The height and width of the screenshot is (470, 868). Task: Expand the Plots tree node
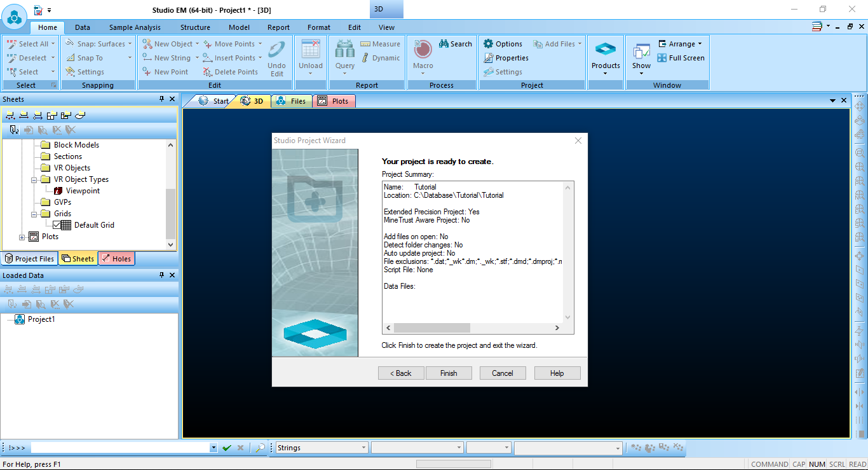point(22,237)
